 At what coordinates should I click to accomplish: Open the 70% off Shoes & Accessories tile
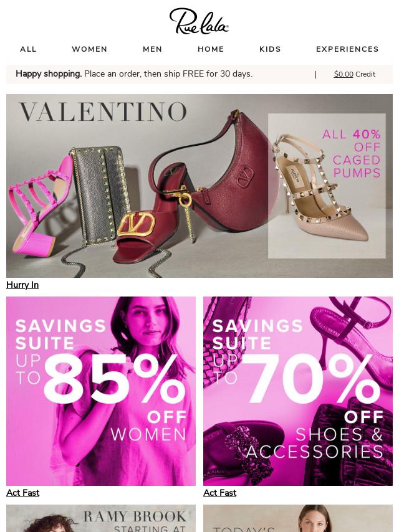[298, 391]
